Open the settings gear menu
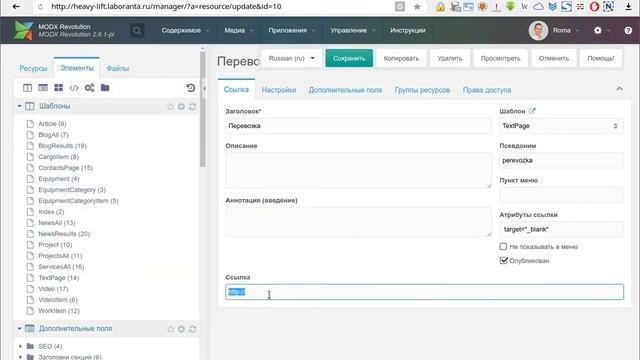 598,30
